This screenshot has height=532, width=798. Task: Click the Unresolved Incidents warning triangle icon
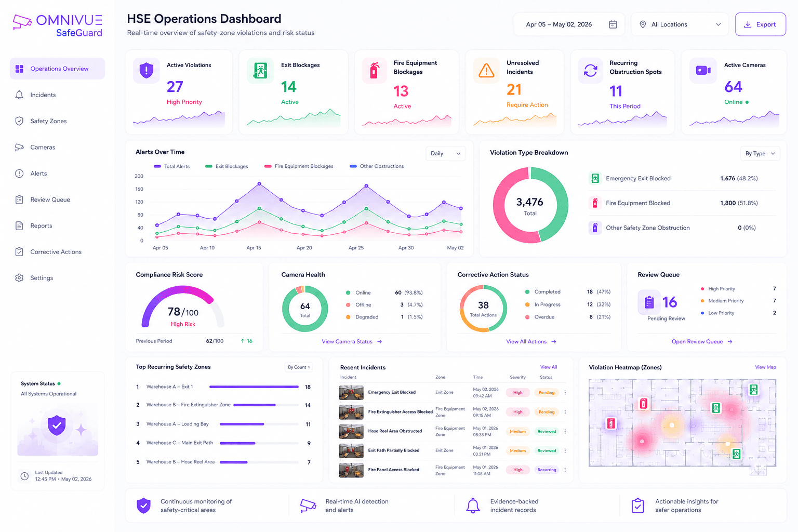click(486, 70)
